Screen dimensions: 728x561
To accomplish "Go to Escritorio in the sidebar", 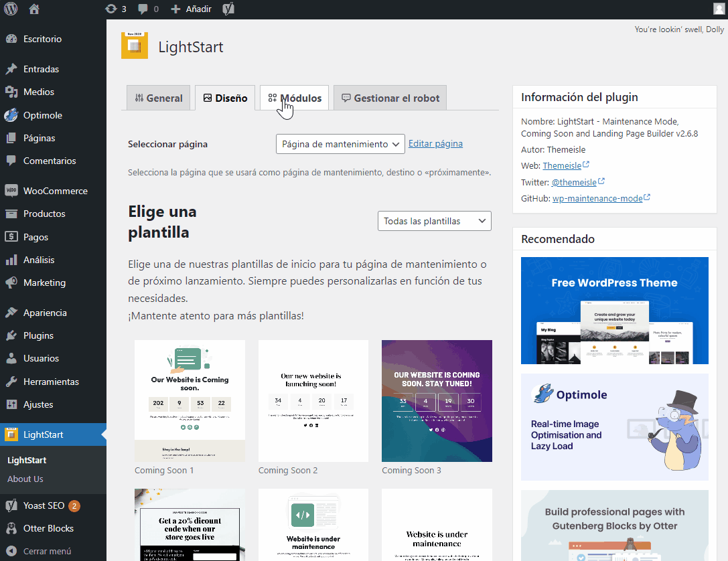I will 42,39.
